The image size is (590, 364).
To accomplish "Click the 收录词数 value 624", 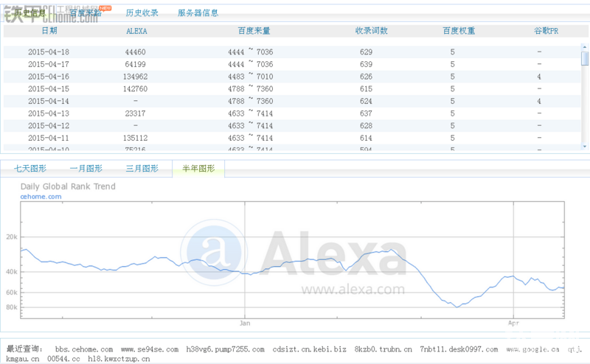I will tap(366, 101).
